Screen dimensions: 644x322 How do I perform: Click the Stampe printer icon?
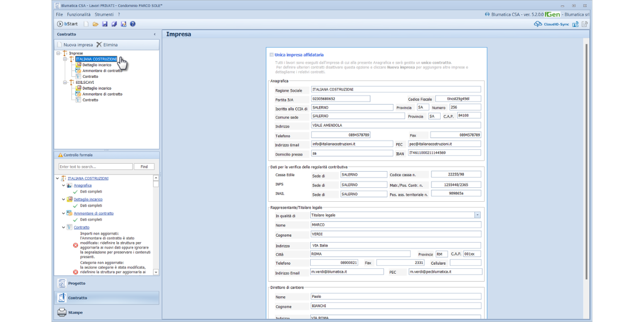[x=62, y=312]
